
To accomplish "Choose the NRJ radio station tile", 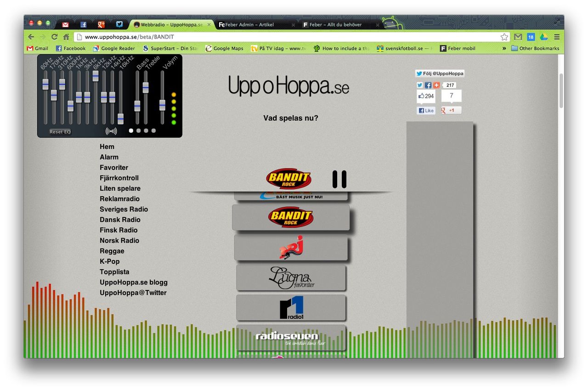I will pyautogui.click(x=291, y=248).
